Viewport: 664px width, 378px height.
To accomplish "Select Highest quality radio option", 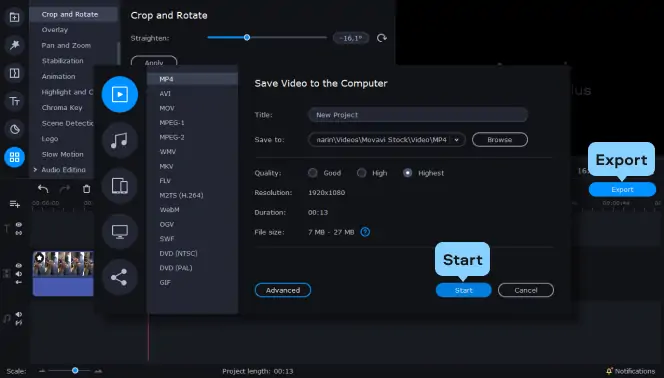I will point(407,173).
